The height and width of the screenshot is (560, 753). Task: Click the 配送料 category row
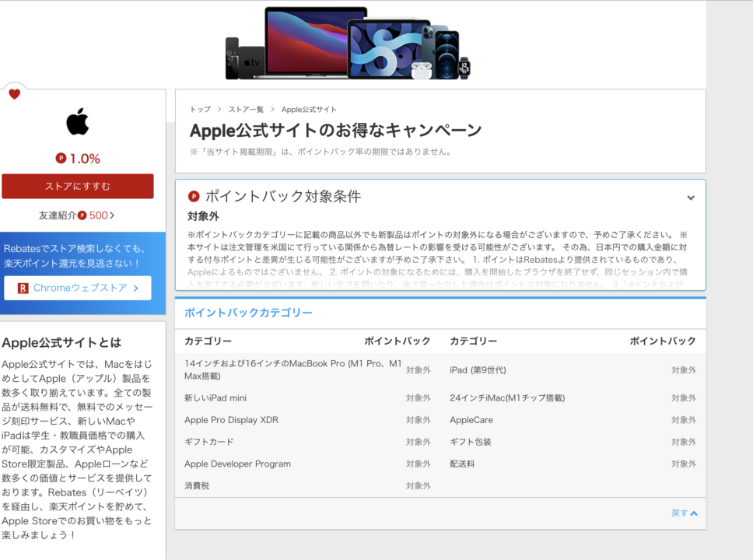click(573, 464)
